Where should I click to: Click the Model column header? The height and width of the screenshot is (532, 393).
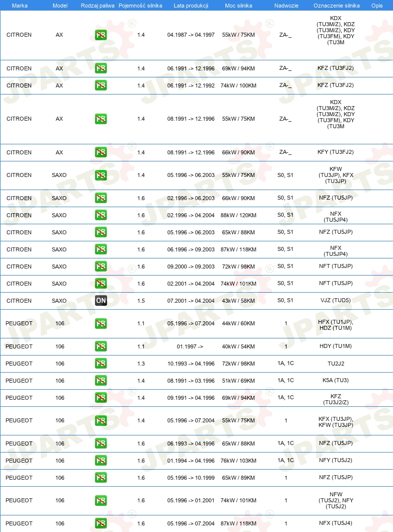tap(60, 6)
